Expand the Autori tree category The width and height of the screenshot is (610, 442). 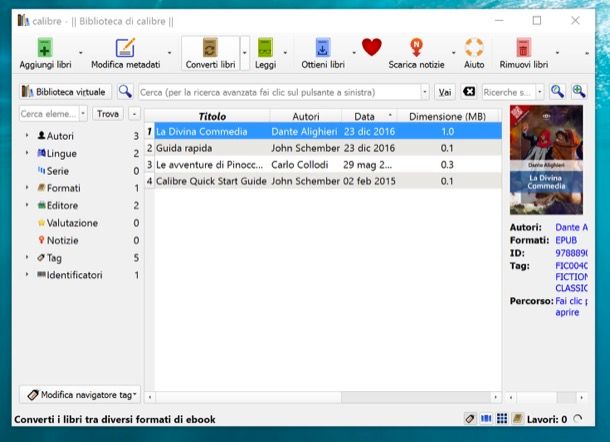pos(27,135)
